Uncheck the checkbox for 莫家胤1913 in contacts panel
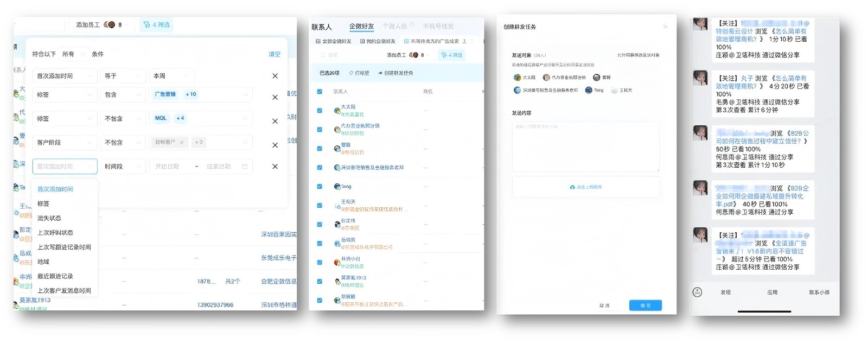Image resolution: width=868 pixels, height=344 pixels. click(320, 282)
